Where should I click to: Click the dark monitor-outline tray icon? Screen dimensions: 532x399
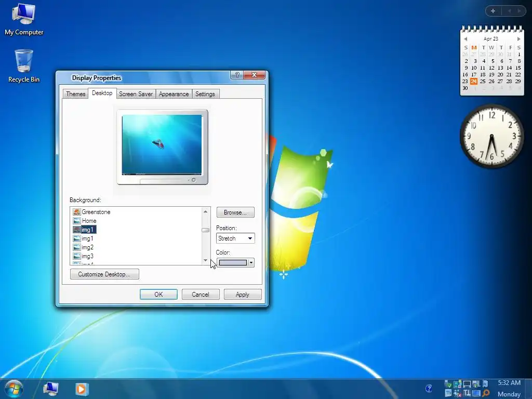[x=467, y=384]
